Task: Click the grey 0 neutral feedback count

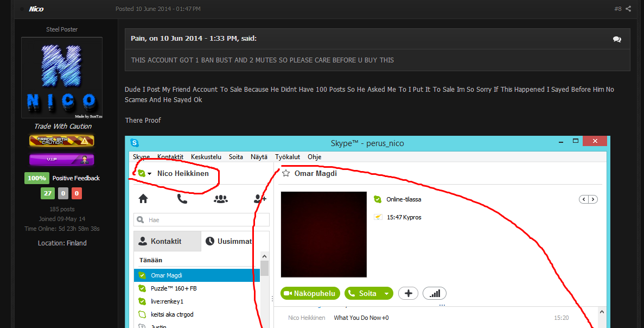Action: pos(63,193)
